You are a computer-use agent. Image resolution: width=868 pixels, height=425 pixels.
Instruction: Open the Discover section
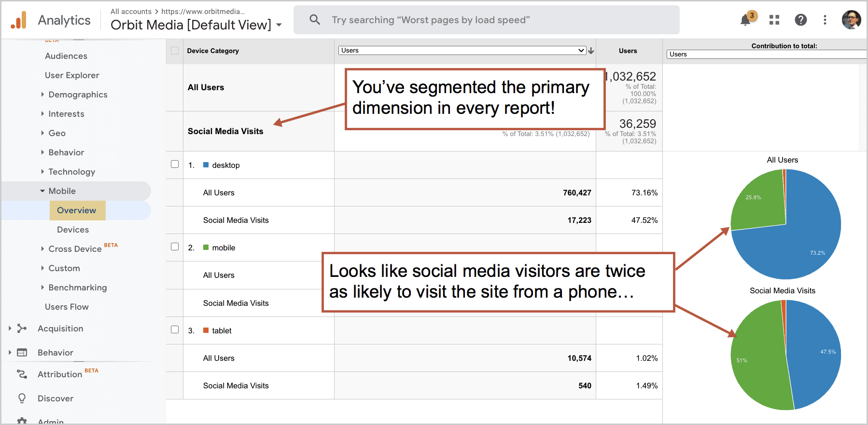coord(56,398)
